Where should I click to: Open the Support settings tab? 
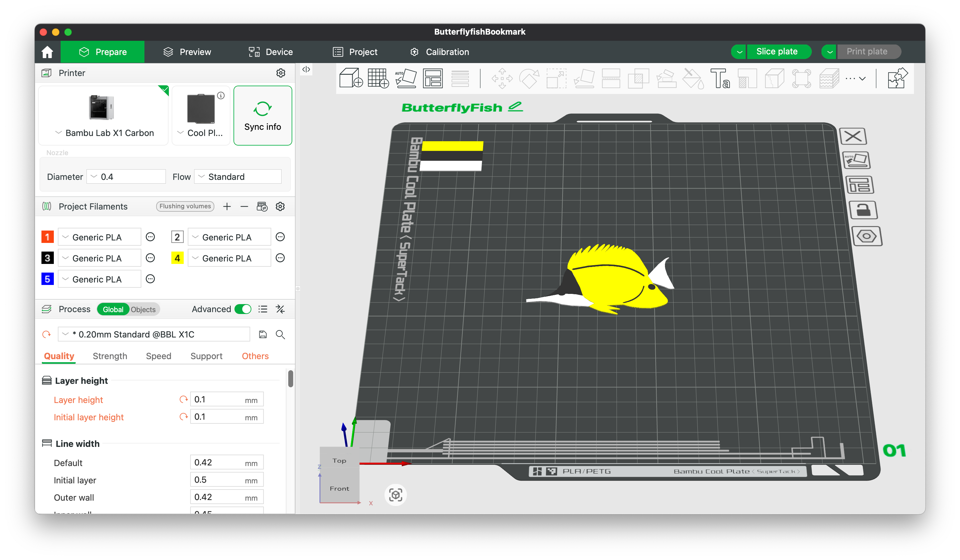tap(206, 356)
